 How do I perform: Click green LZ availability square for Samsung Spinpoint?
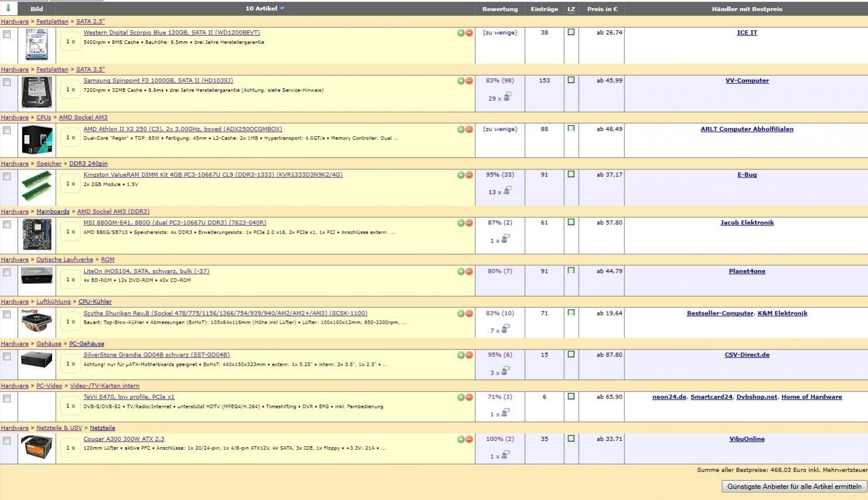tap(571, 80)
